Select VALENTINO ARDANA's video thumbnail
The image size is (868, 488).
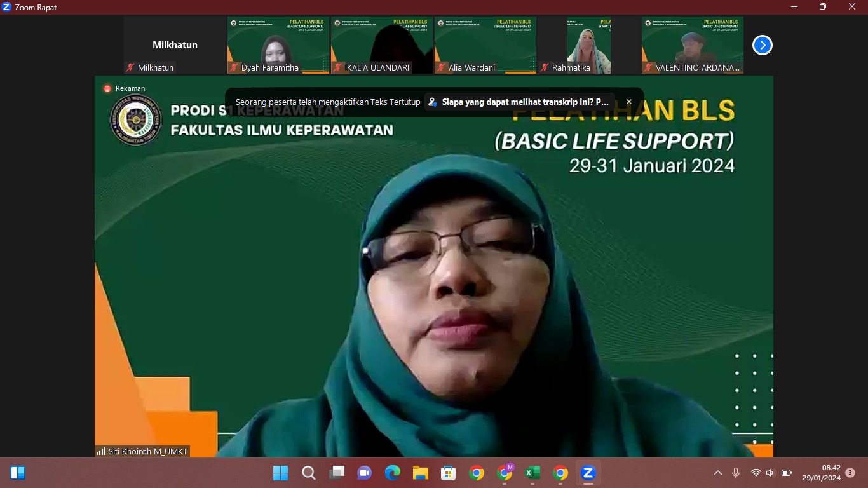[692, 45]
